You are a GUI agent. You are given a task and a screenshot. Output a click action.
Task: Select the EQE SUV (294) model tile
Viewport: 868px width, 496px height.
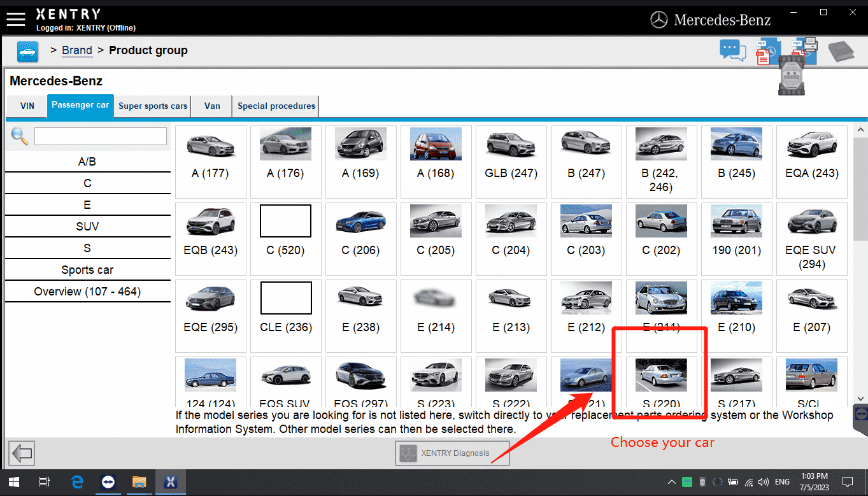click(x=811, y=239)
